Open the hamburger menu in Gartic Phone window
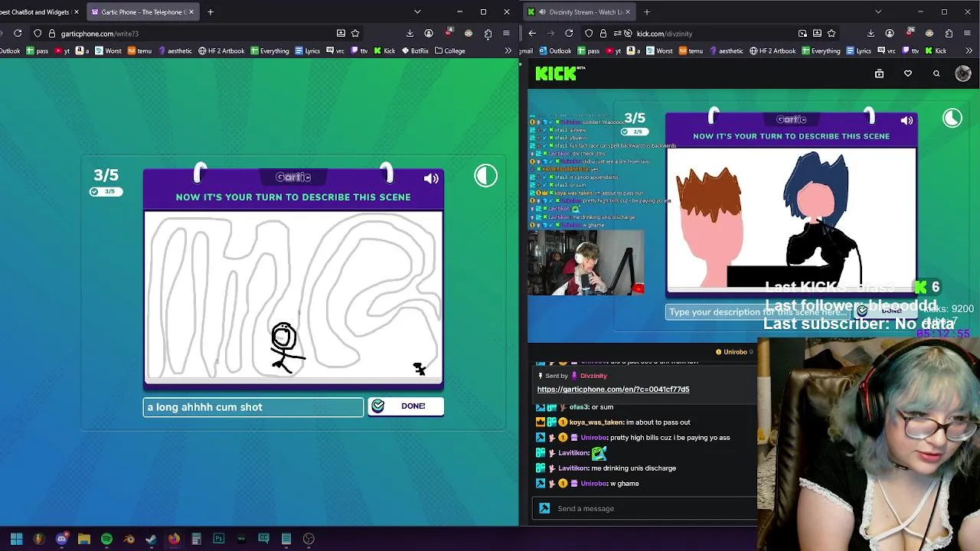 [x=506, y=34]
